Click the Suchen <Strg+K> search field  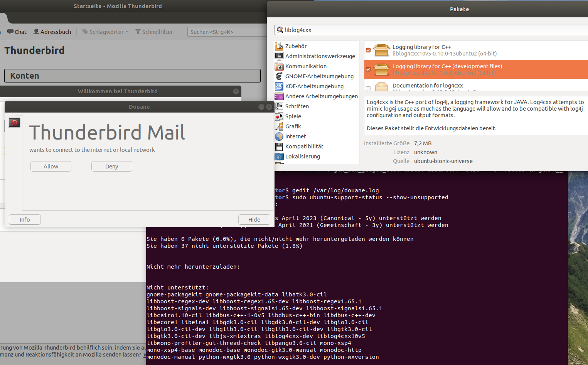pos(227,32)
